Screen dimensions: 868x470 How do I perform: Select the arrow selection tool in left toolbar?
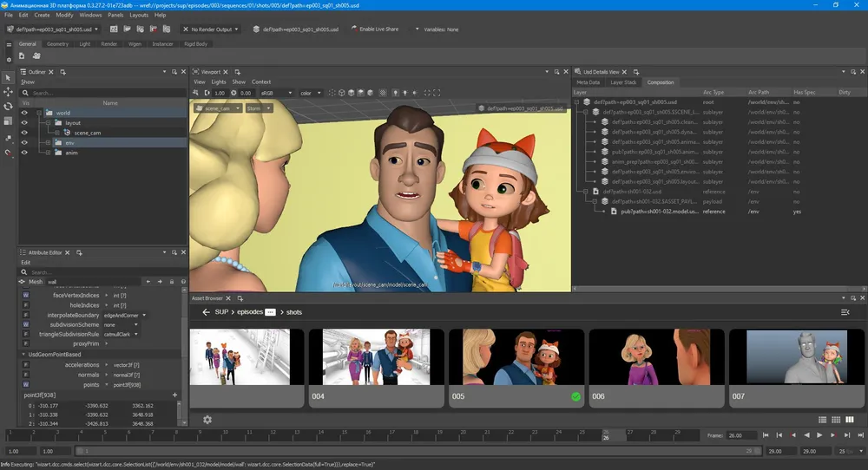pyautogui.click(x=9, y=77)
